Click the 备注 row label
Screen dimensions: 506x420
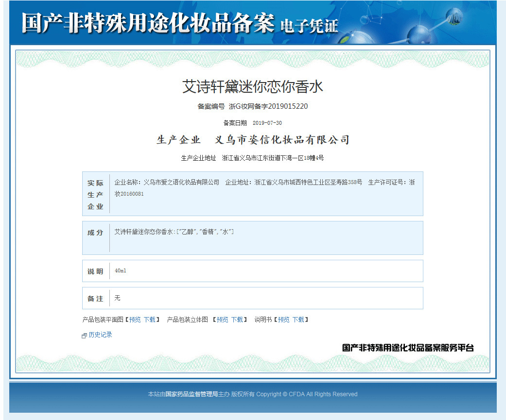point(96,299)
